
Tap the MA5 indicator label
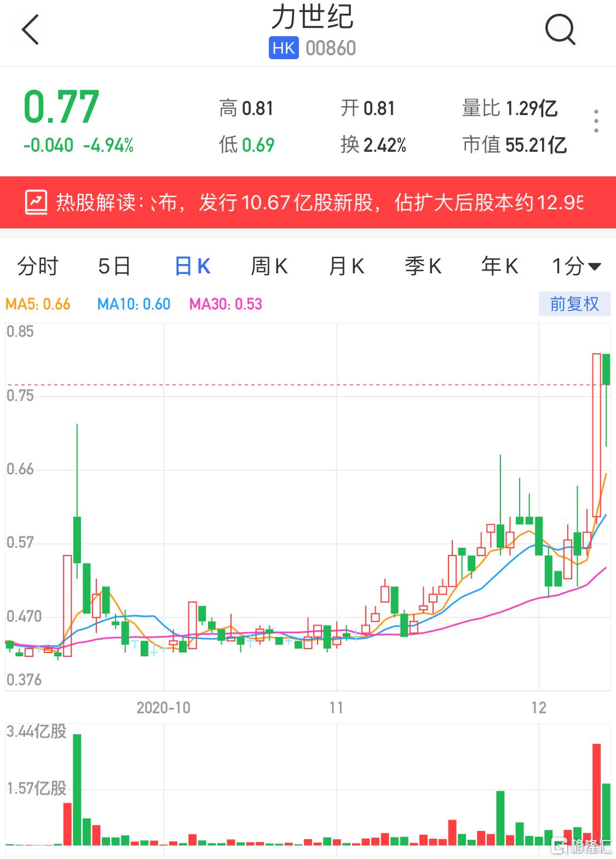pyautogui.click(x=38, y=304)
